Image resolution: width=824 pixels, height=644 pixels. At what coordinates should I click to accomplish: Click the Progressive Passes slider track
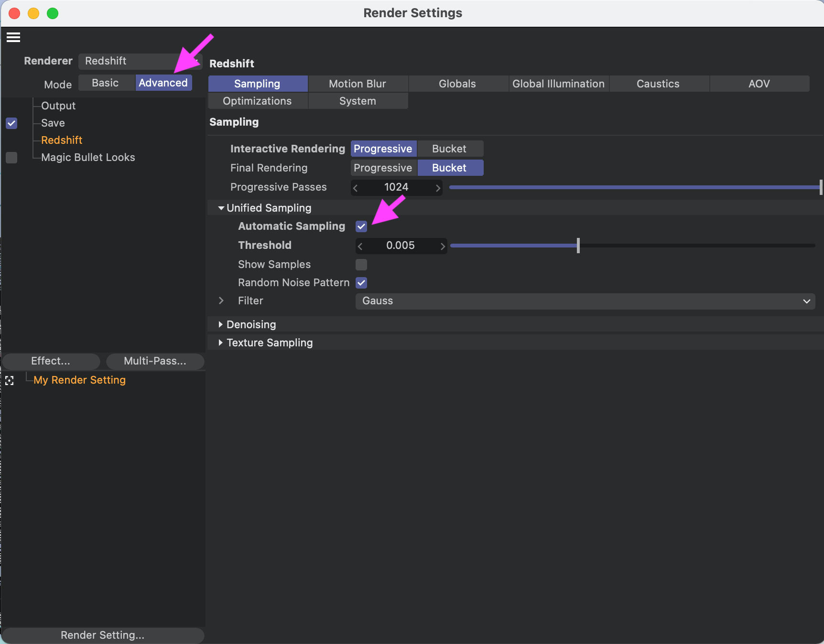click(x=635, y=187)
